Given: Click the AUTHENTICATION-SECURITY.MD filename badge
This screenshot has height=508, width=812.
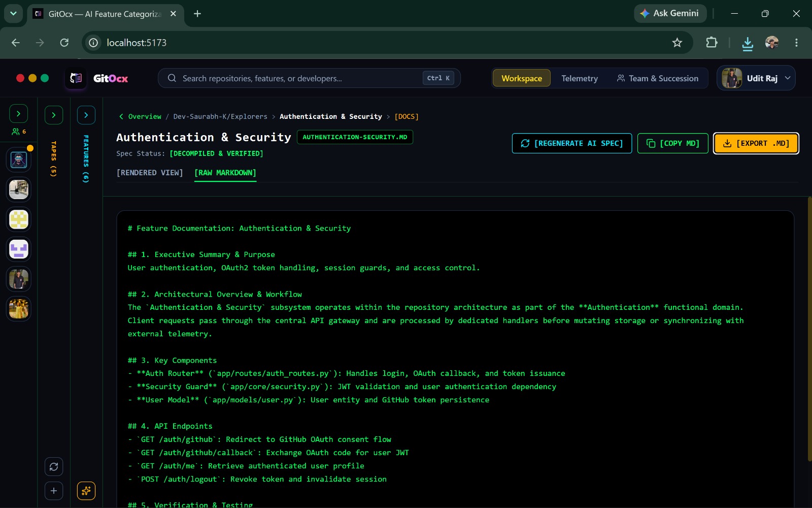Looking at the screenshot, I should (355, 137).
